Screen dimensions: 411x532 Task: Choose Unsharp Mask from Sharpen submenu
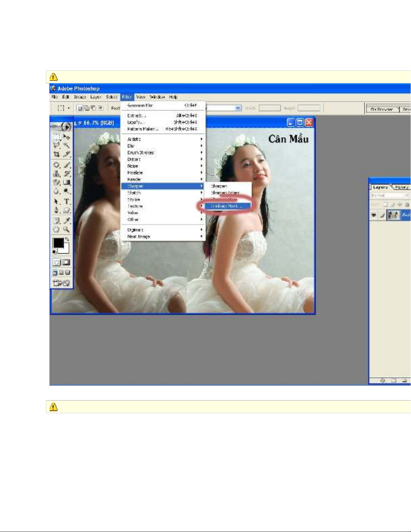coord(226,206)
